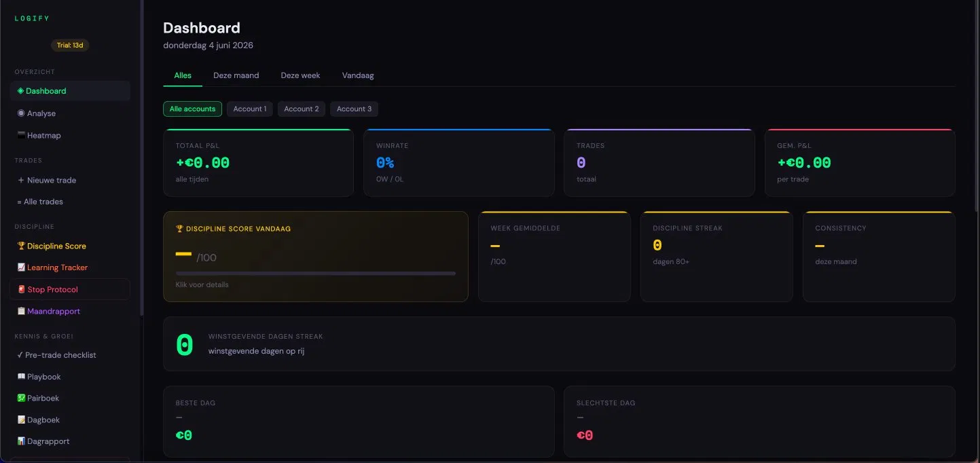Open the Stop Protocol page
Viewport: 980px width, 463px height.
pyautogui.click(x=70, y=289)
